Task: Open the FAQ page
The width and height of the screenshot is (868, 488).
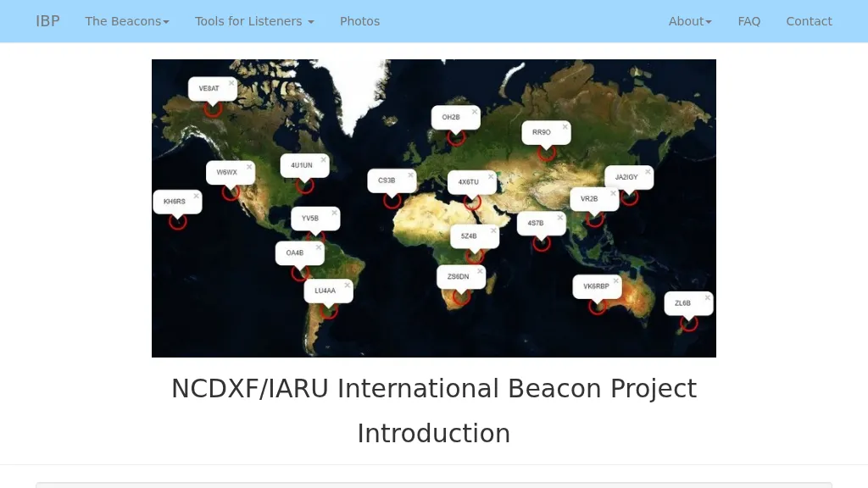Action: (749, 21)
